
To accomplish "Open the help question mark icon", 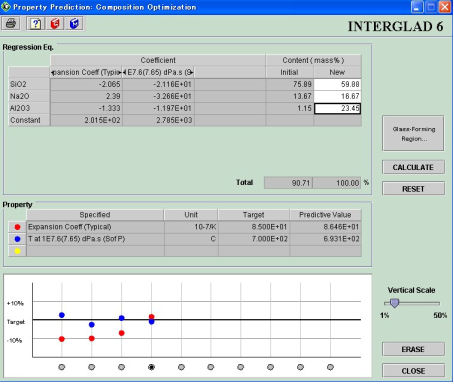I will (x=35, y=24).
